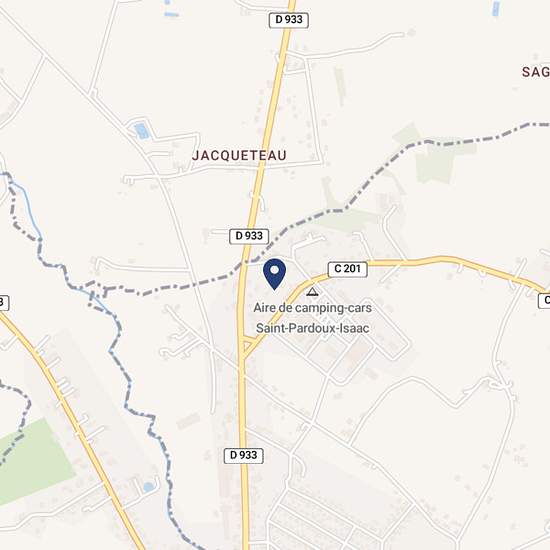
Task: Click the dashed boundary line crossing D 933
Action: 246,263
